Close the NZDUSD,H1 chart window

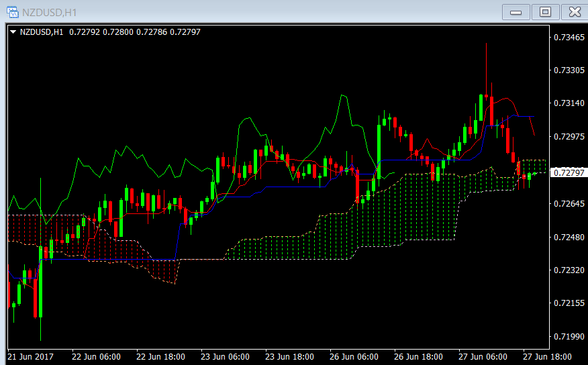pos(574,11)
